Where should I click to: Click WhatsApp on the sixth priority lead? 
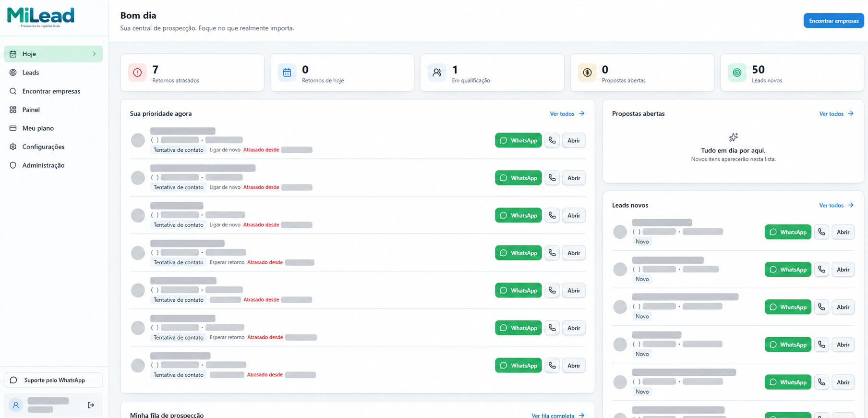(x=518, y=328)
